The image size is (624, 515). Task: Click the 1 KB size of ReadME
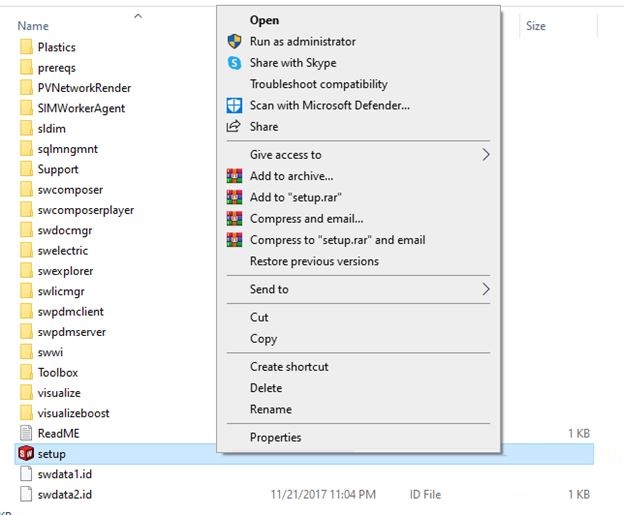pos(579,433)
